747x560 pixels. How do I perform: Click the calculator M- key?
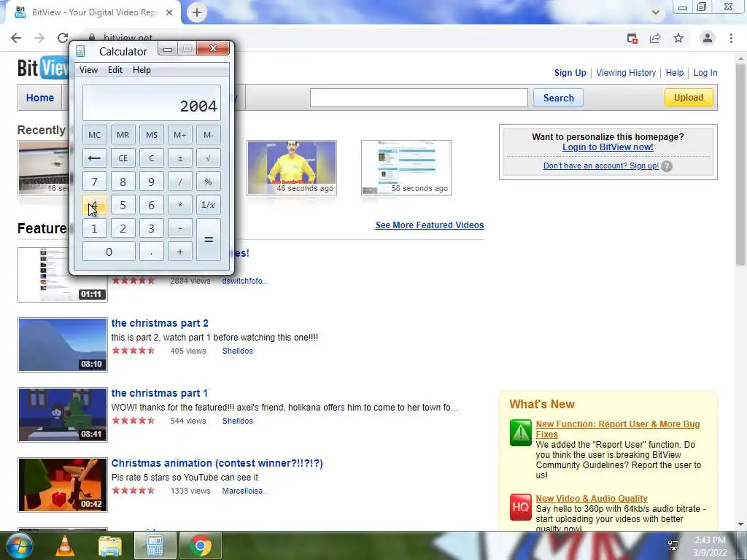point(209,135)
